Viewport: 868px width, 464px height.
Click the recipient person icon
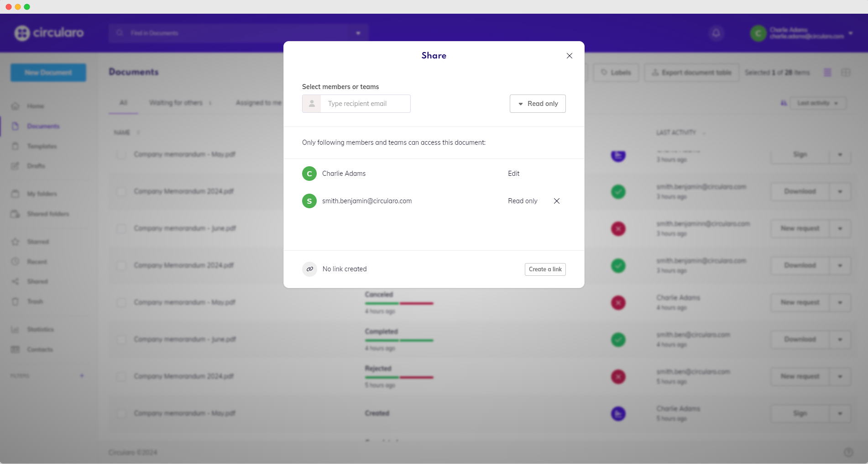tap(312, 104)
